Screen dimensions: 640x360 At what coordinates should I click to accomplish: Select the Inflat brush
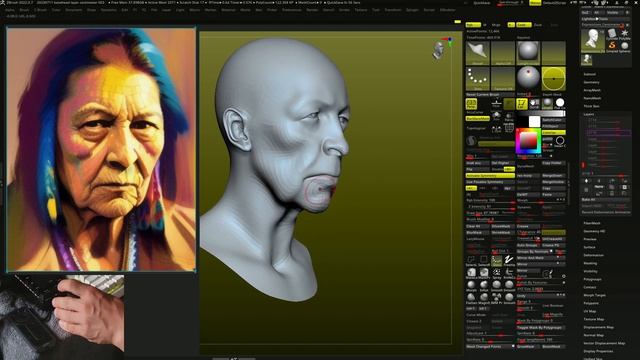pyautogui.click(x=484, y=286)
